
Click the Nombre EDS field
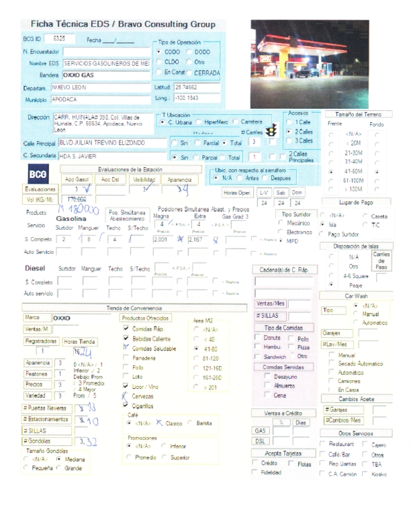pos(107,63)
